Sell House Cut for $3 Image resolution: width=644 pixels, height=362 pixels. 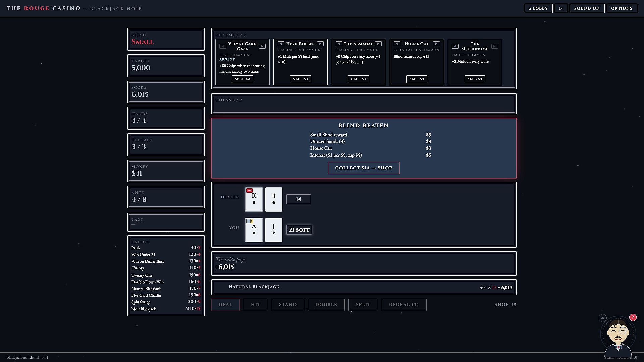[x=417, y=79]
